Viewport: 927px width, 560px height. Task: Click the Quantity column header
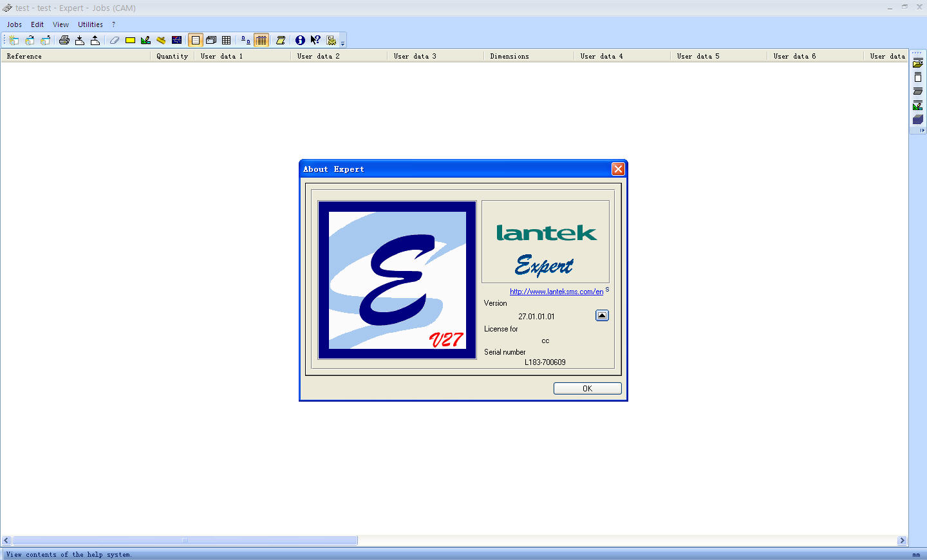pyautogui.click(x=172, y=56)
